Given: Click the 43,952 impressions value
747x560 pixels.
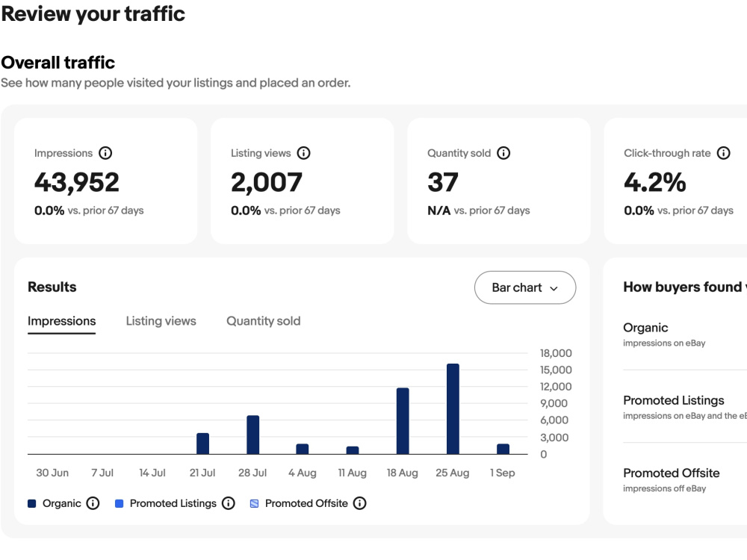Looking at the screenshot, I should point(77,182).
